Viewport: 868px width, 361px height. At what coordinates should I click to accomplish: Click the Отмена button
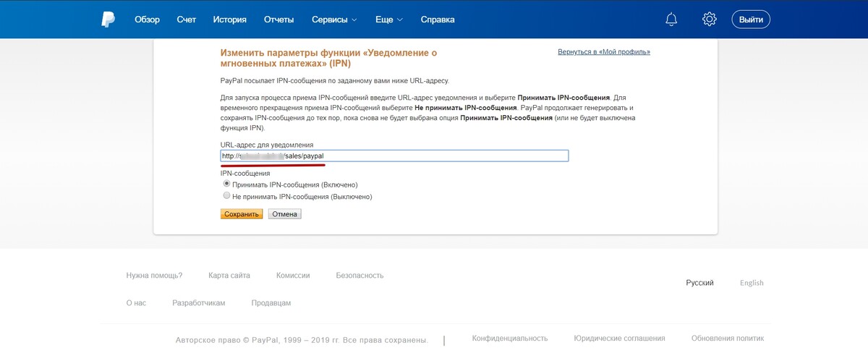pos(284,214)
